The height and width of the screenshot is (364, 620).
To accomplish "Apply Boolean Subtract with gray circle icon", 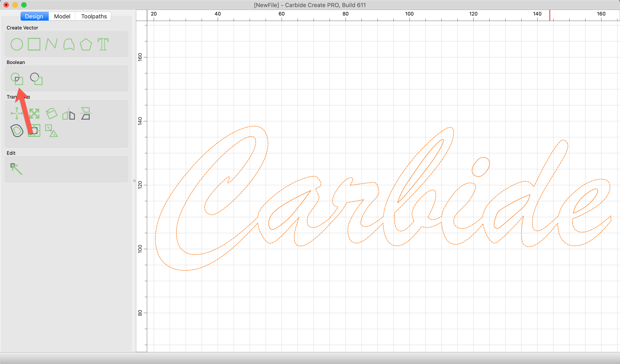I will click(x=36, y=79).
